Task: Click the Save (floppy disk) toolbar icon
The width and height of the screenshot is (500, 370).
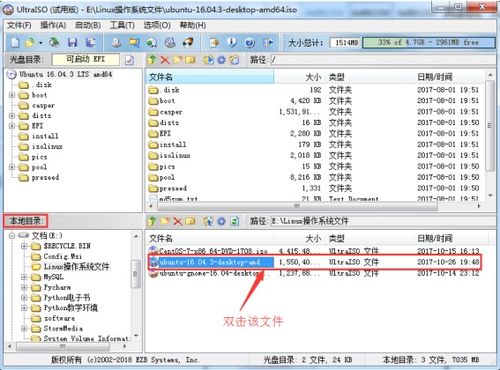Action: pyautogui.click(x=72, y=43)
